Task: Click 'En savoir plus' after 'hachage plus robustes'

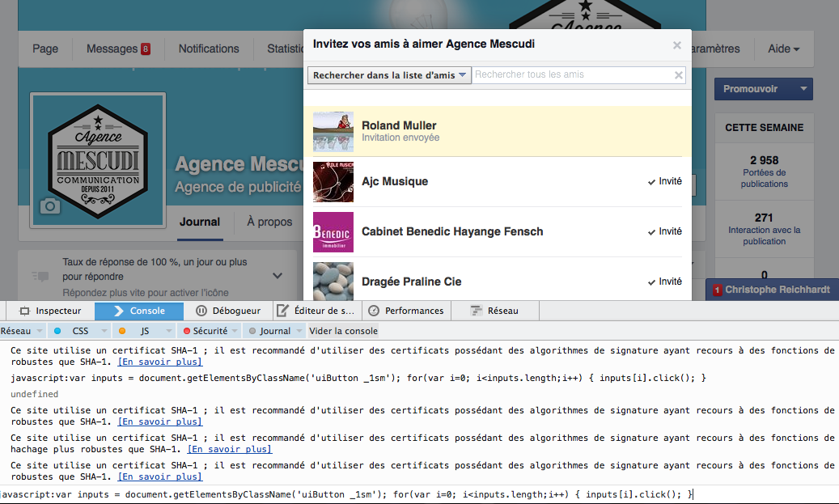Action: pos(230,450)
